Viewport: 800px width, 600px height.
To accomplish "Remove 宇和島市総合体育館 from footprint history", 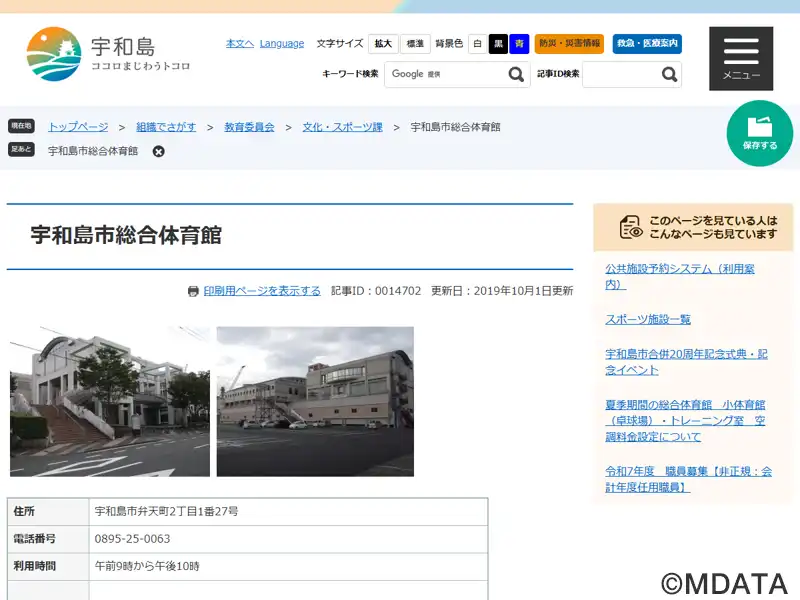I will click(x=158, y=151).
